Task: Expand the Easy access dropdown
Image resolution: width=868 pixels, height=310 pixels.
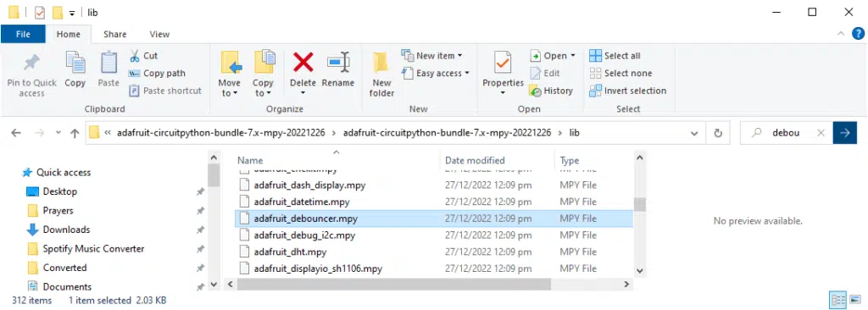Action: (467, 73)
